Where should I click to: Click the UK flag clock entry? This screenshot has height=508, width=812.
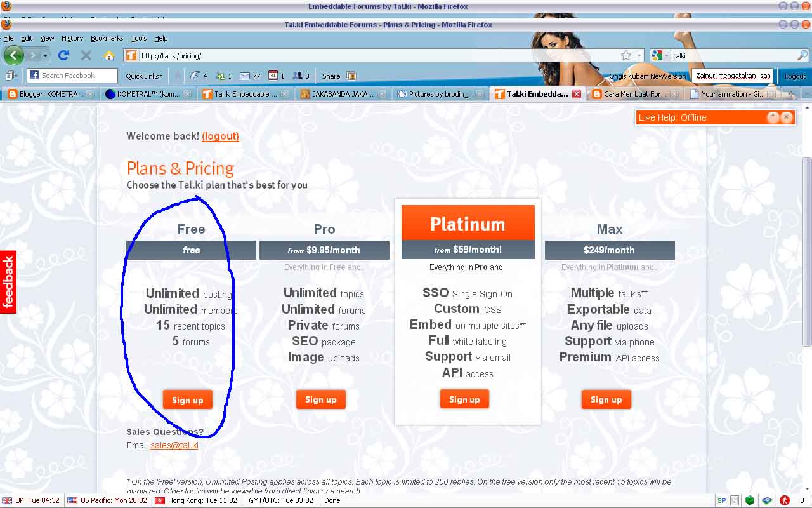pyautogui.click(x=31, y=500)
